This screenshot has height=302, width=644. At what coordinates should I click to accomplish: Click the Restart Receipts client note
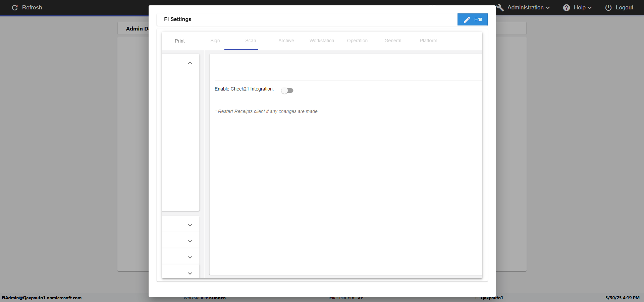click(x=267, y=111)
